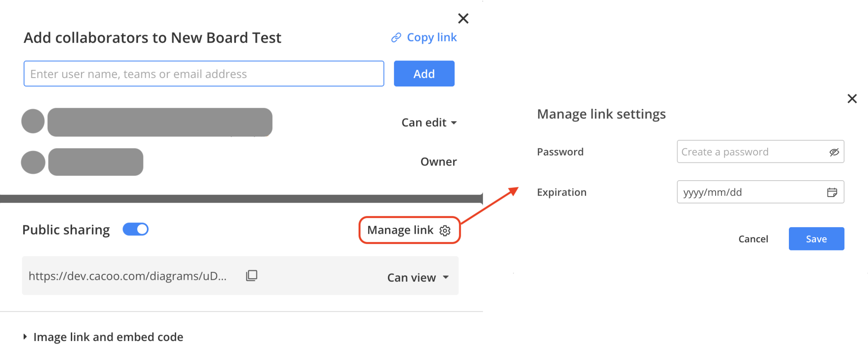
Task: Expand Image link and embed code section
Action: click(103, 337)
